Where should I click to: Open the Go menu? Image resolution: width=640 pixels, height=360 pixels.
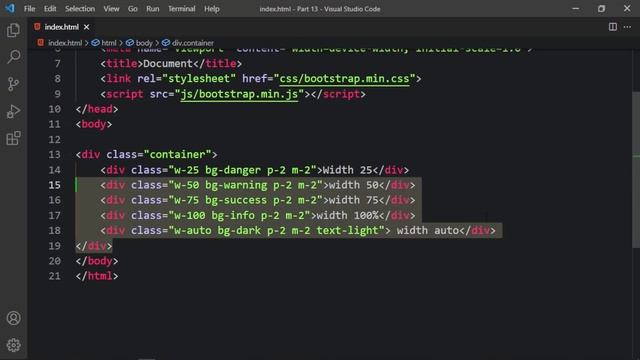[x=133, y=9]
